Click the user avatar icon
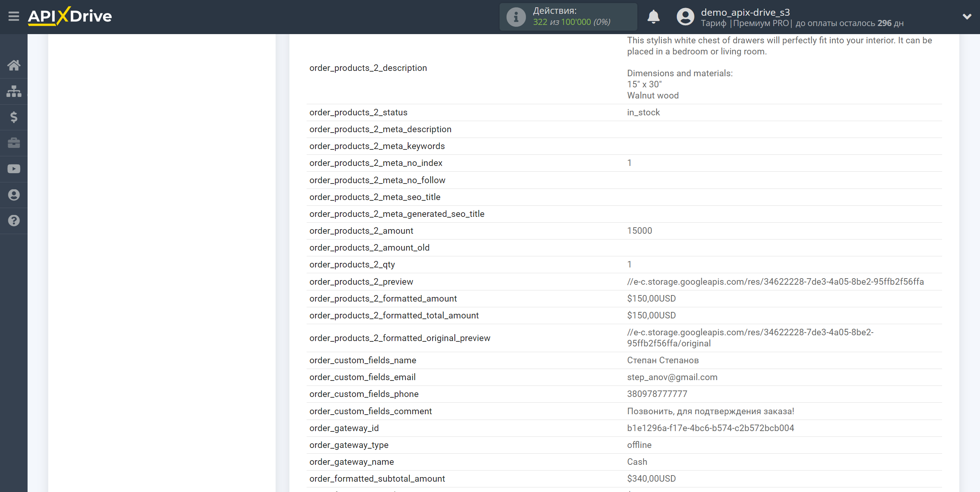This screenshot has width=980, height=492. pos(685,17)
